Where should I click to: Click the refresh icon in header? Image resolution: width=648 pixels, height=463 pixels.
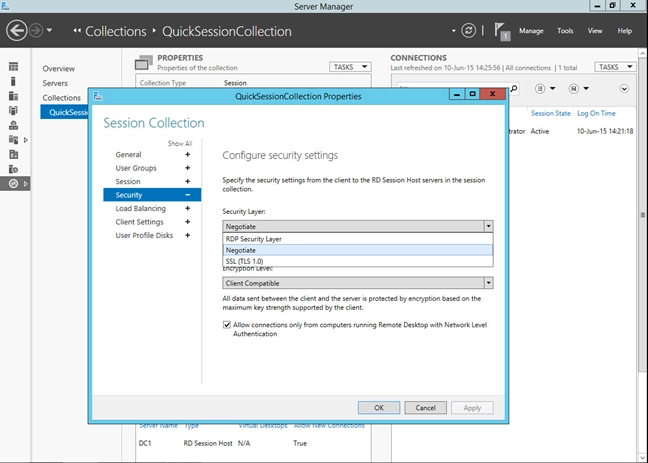click(468, 31)
